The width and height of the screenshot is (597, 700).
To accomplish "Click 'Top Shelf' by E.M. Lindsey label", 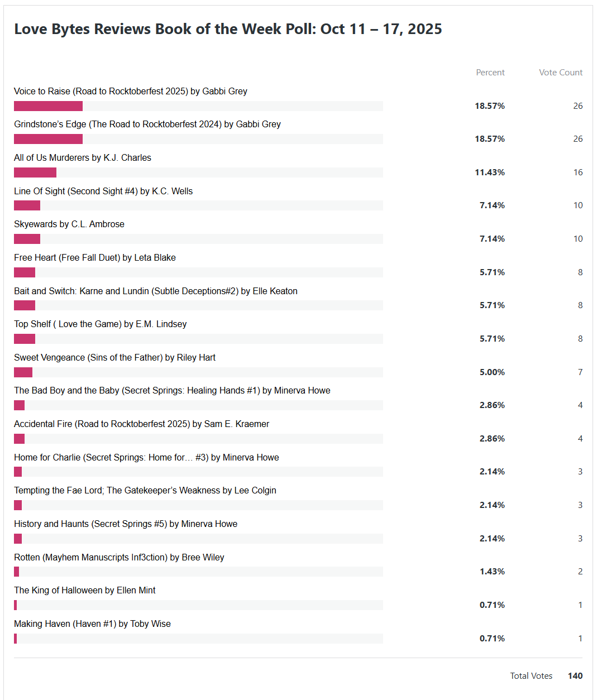I will [101, 324].
